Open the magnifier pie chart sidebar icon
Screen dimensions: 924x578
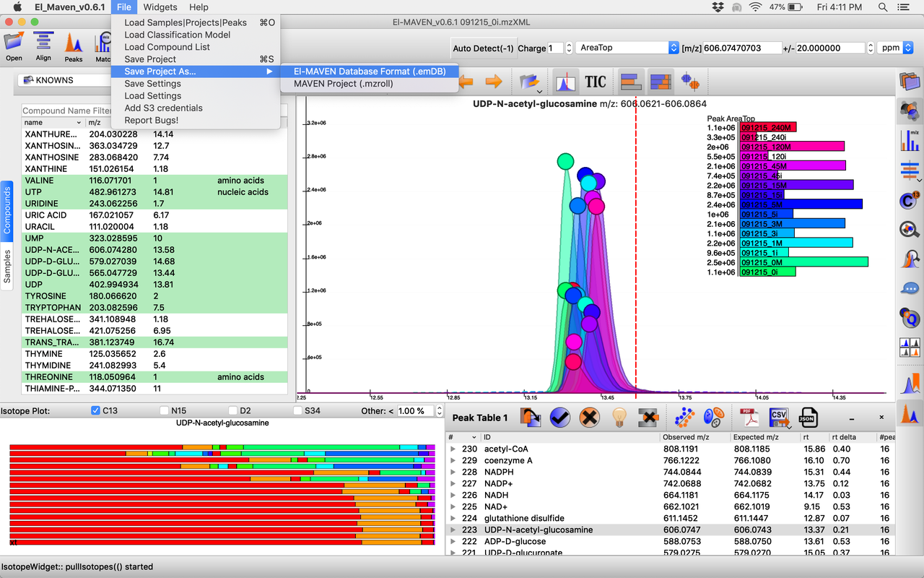pos(910,230)
